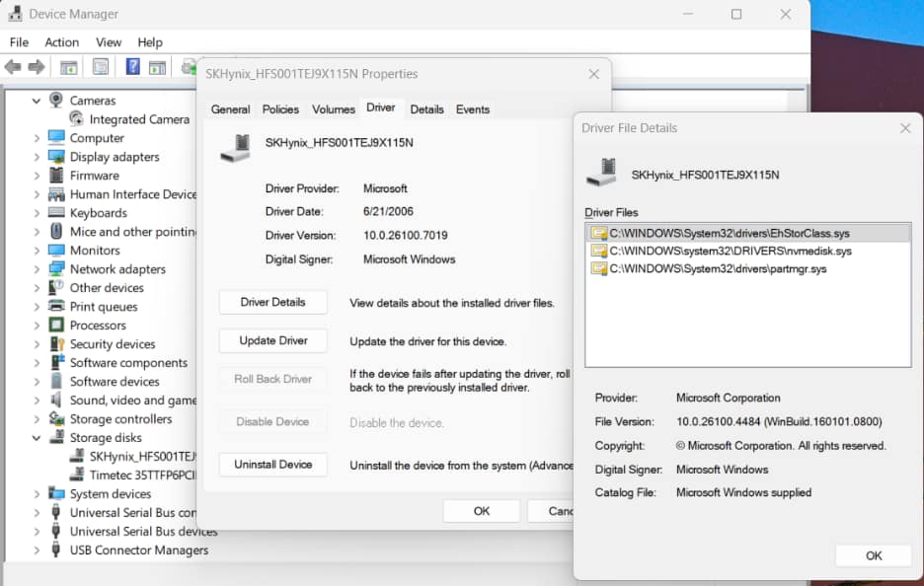924x586 pixels.
Task: Open the Help menu
Action: pos(150,42)
